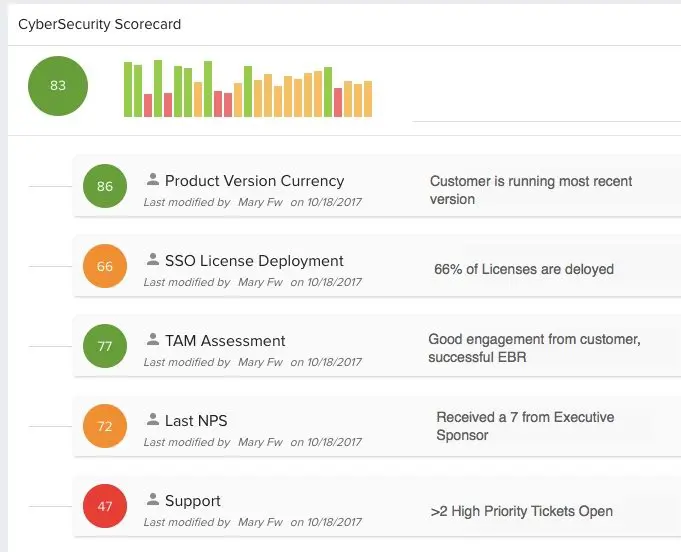The image size is (681, 552).
Task: Open the Support measure
Action: pos(193,501)
